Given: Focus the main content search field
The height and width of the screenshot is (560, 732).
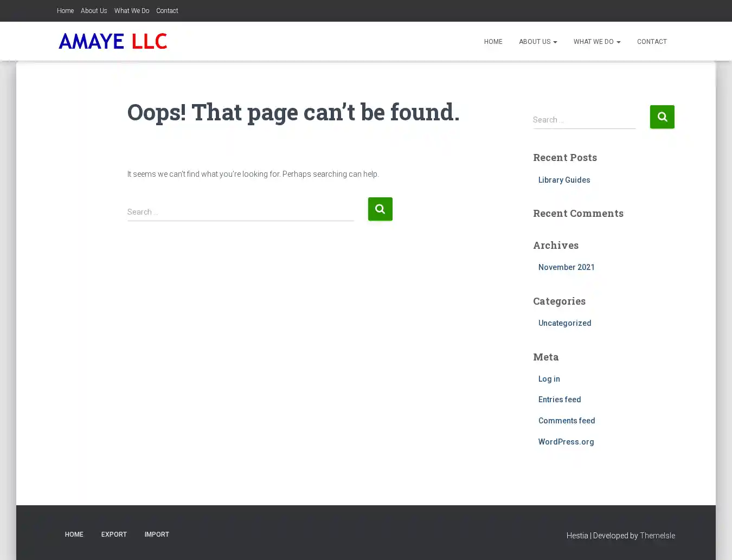Looking at the screenshot, I should (240, 212).
